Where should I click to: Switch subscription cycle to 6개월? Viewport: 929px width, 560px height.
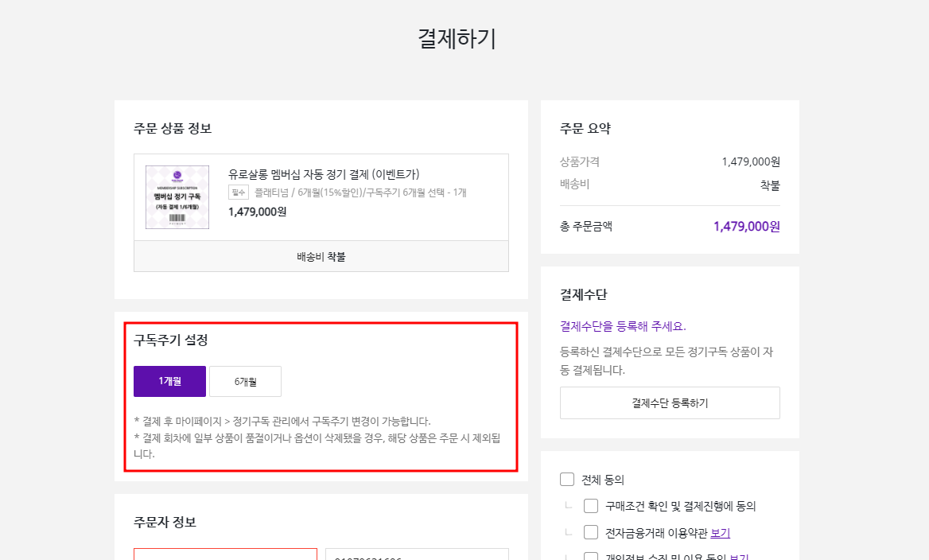click(x=245, y=381)
